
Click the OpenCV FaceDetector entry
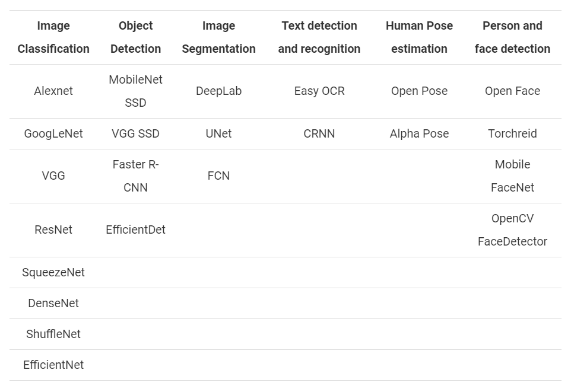pyautogui.click(x=512, y=230)
